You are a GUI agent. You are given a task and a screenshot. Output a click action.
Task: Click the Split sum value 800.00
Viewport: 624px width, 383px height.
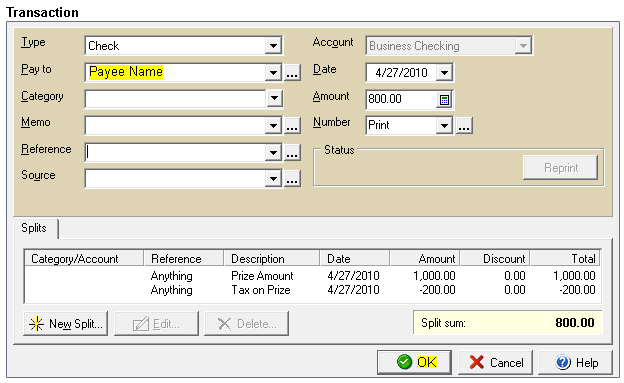tap(575, 323)
